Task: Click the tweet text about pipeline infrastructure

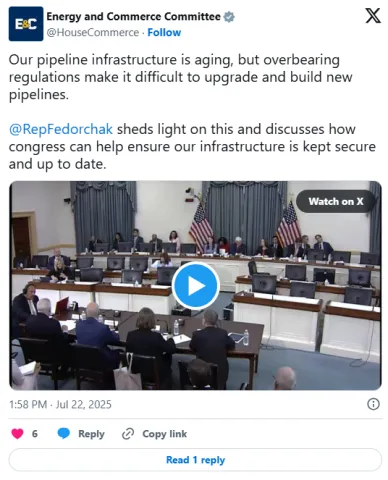Action: coord(180,77)
